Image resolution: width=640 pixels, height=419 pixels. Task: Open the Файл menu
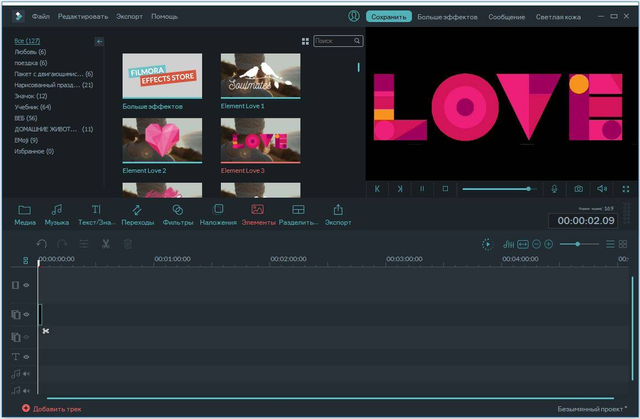40,16
